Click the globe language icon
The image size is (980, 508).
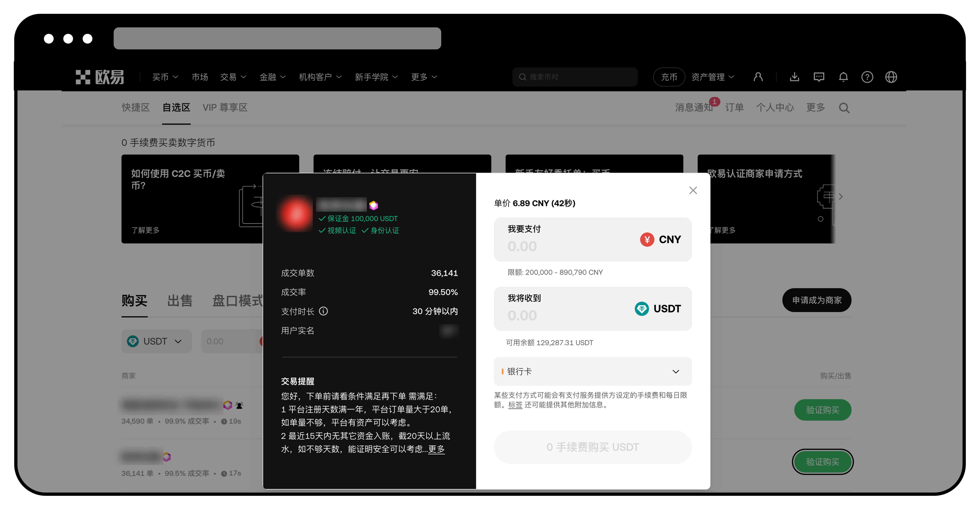[x=891, y=77]
